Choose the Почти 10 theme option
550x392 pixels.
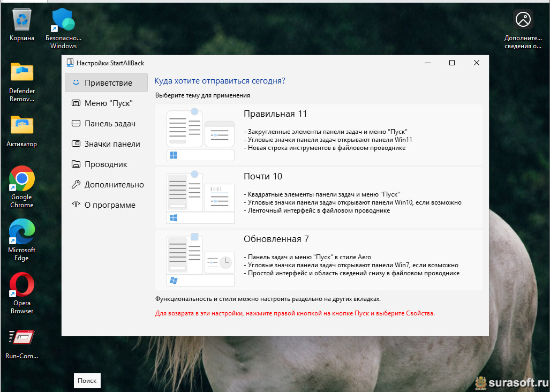point(319,197)
